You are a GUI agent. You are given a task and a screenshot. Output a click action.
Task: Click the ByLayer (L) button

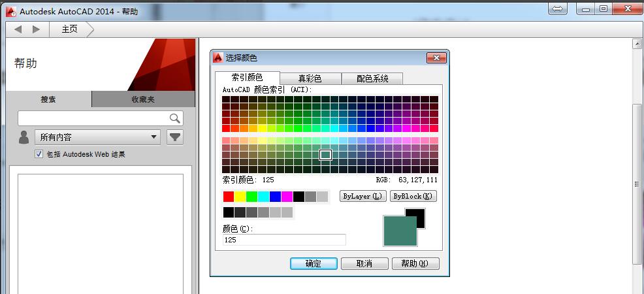point(363,196)
